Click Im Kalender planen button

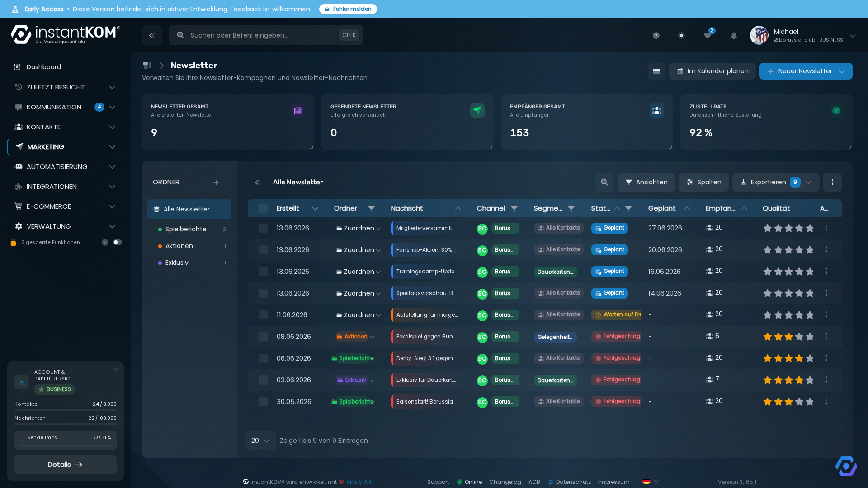point(712,71)
